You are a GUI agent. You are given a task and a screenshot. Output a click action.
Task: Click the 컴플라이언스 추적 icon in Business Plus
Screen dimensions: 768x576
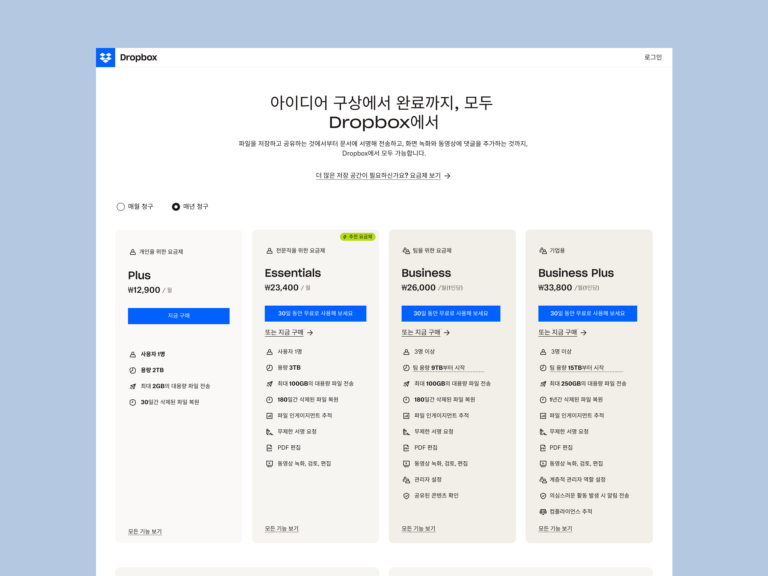[543, 512]
